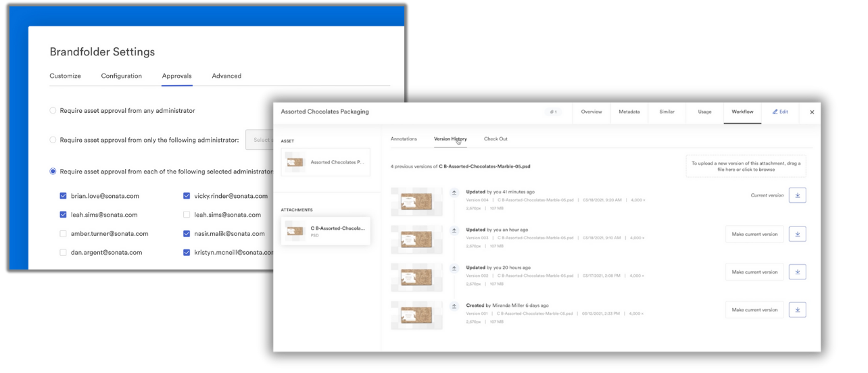Image resolution: width=868 pixels, height=373 pixels.
Task: Uncheck brian.love@sonata.com approver checkbox
Action: pyautogui.click(x=63, y=196)
